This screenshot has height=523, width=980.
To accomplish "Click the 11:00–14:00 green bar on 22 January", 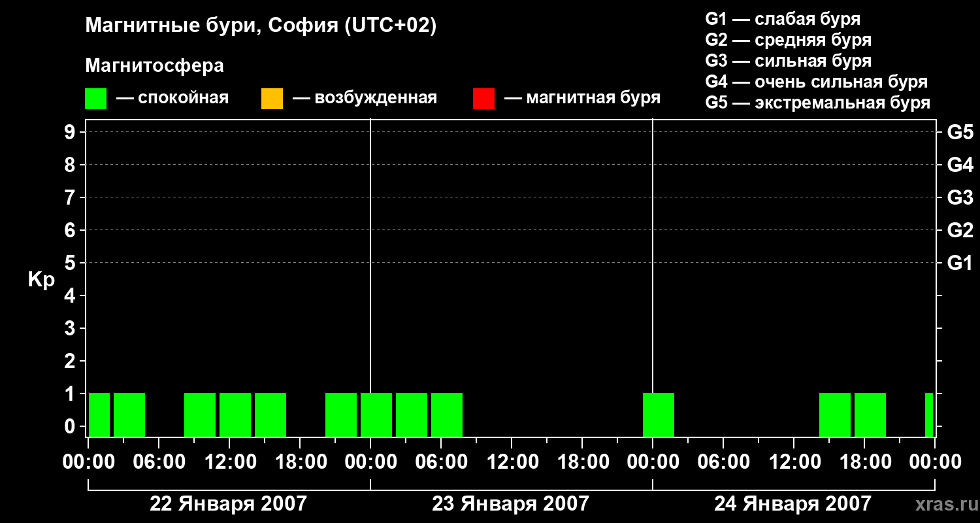I will tap(235, 414).
